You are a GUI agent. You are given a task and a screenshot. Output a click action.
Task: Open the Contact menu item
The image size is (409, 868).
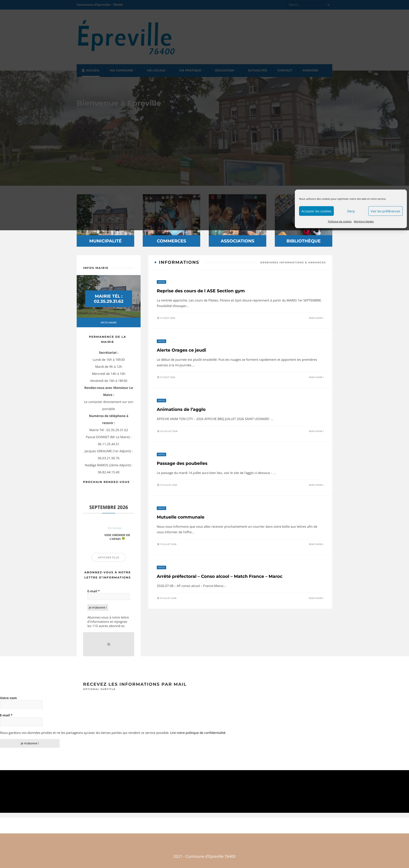pos(284,70)
